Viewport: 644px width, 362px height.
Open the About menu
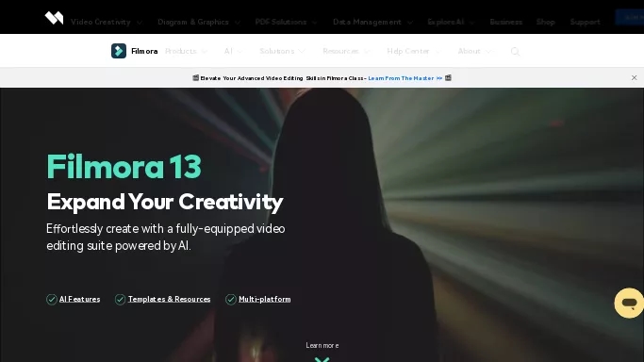point(474,51)
